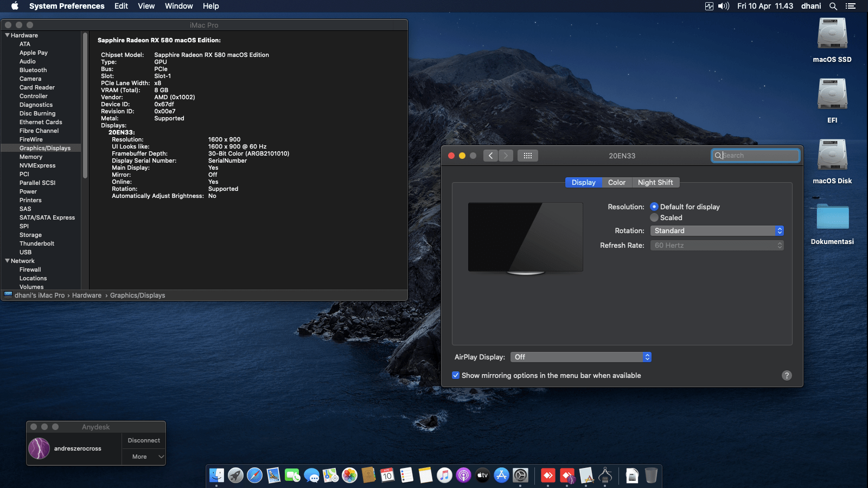Open Notification Center in menu bar
This screenshot has height=488, width=868.
tap(851, 6)
